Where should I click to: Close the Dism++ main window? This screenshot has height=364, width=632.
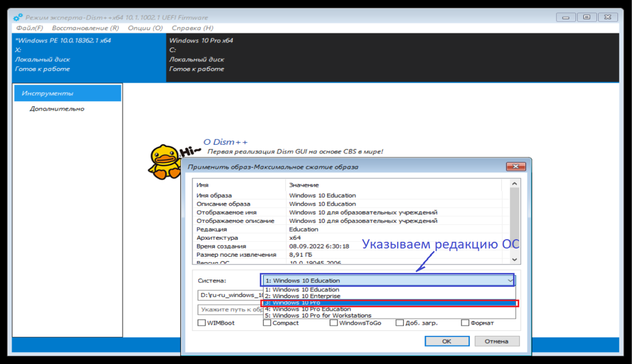[607, 17]
